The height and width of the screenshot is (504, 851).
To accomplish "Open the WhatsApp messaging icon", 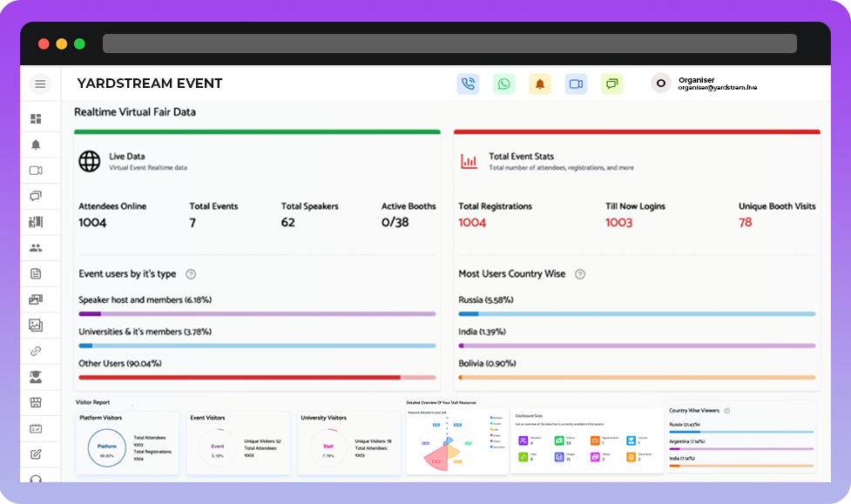I will (x=503, y=84).
